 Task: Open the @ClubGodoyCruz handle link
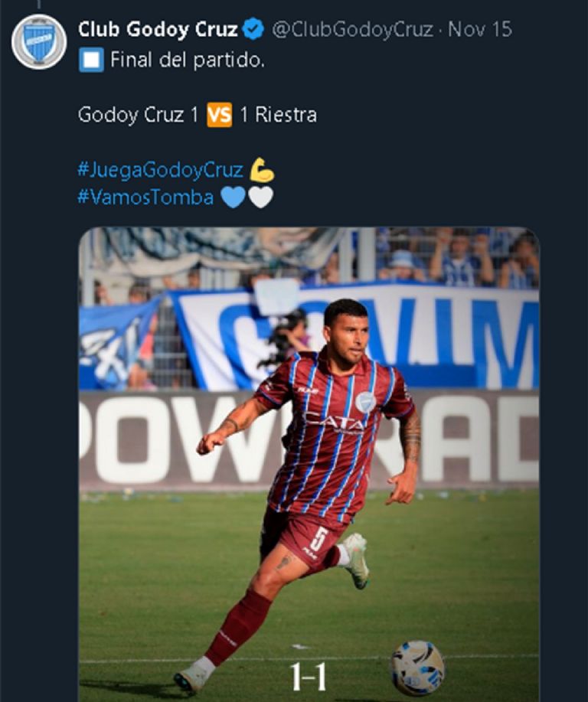(x=351, y=30)
